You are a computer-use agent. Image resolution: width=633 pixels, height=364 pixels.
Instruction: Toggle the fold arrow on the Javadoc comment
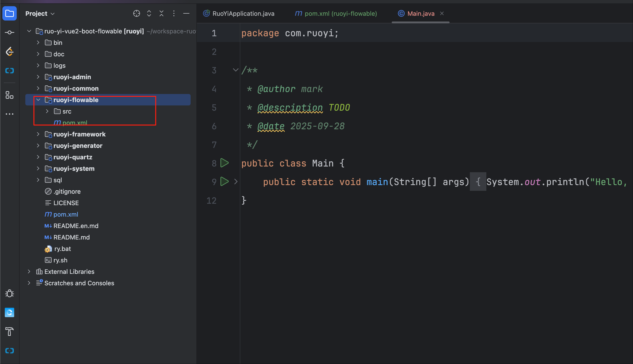(235, 70)
